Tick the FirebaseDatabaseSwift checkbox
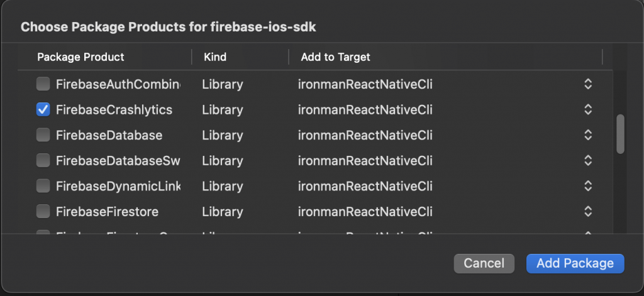Screen dimensions: 644x296 click(x=43, y=161)
